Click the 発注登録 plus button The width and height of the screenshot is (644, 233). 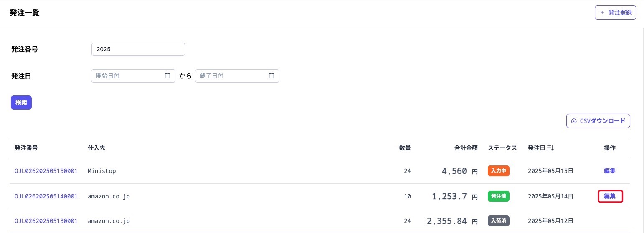point(615,13)
